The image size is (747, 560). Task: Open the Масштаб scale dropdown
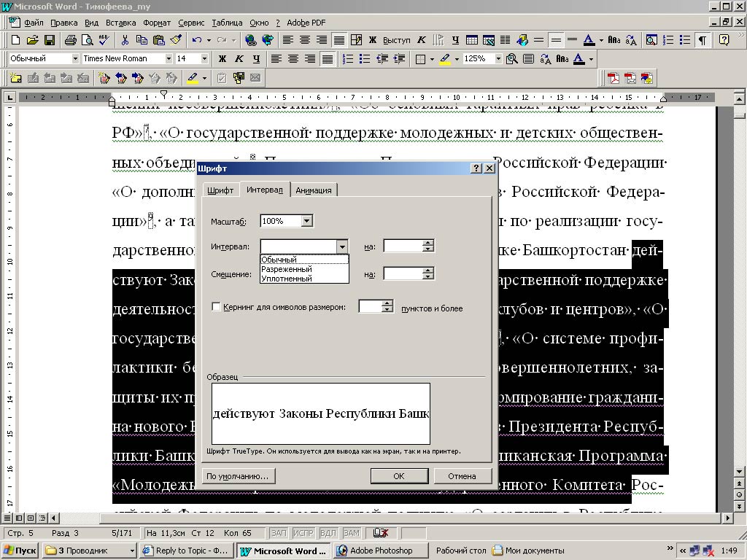point(307,221)
